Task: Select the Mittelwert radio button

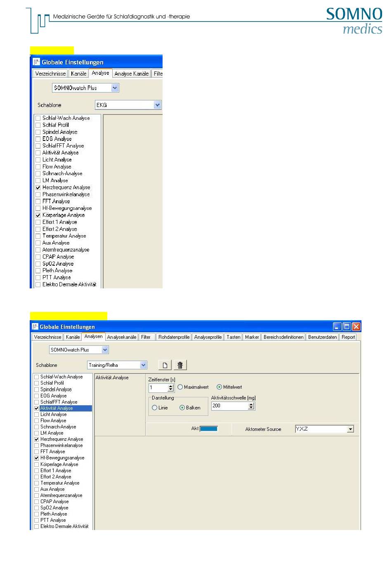Action: 220,387
